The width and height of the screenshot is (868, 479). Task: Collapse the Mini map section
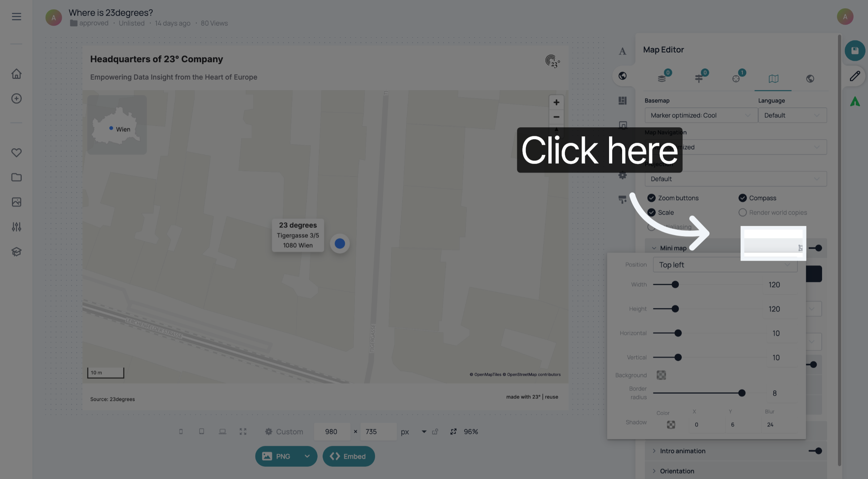(654, 248)
